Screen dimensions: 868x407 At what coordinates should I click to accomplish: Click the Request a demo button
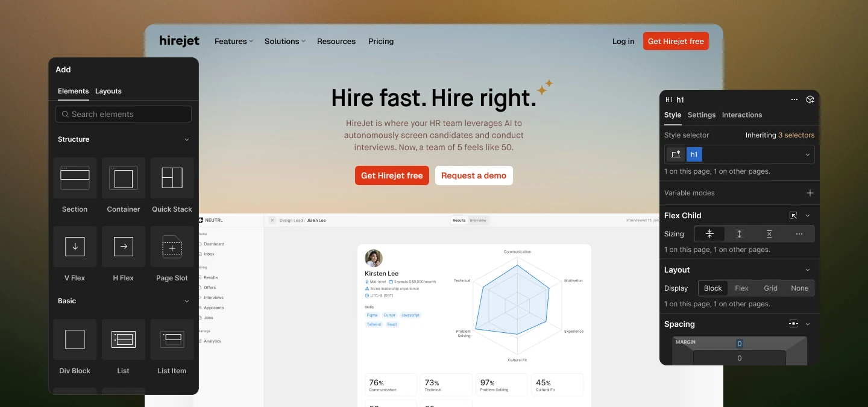[474, 175]
